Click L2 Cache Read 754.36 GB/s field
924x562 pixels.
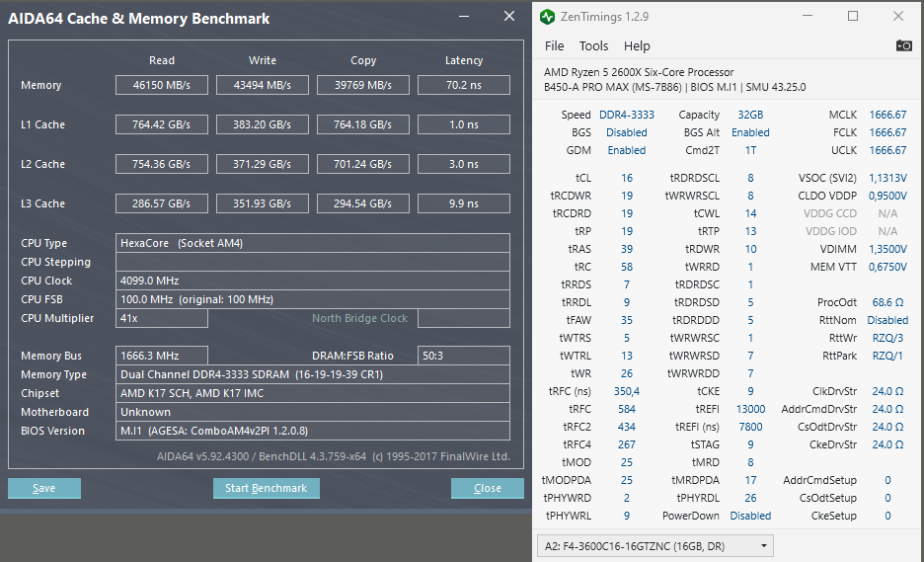[162, 164]
